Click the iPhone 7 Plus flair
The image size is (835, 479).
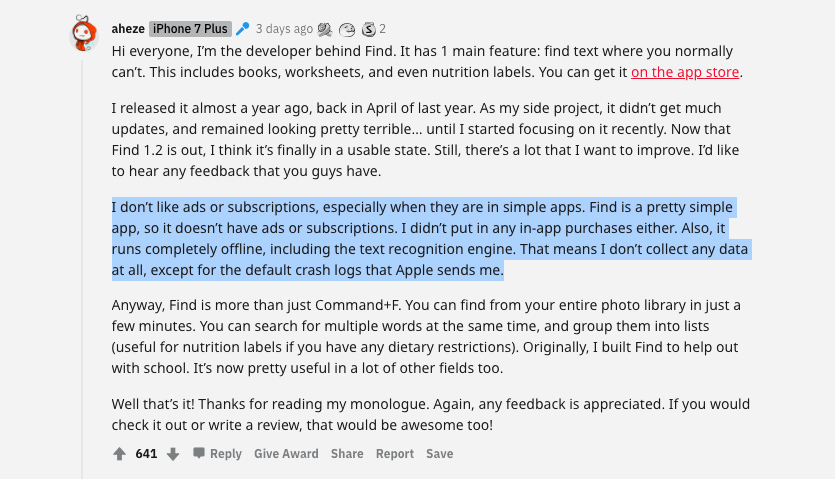click(190, 29)
